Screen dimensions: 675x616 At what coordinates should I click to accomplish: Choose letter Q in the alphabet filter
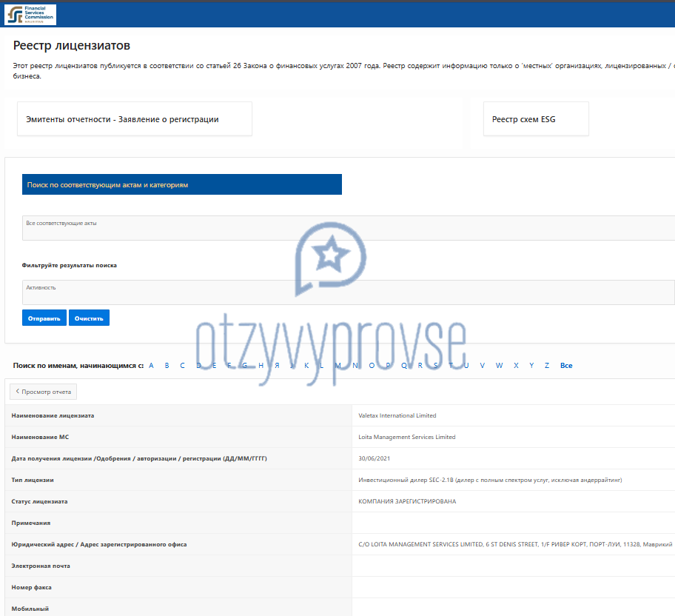pos(404,365)
